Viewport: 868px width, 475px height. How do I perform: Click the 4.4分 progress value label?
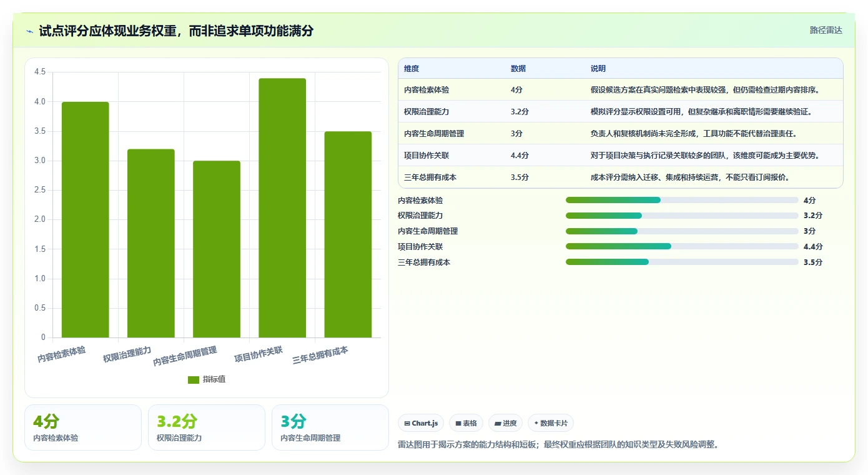[813, 246]
